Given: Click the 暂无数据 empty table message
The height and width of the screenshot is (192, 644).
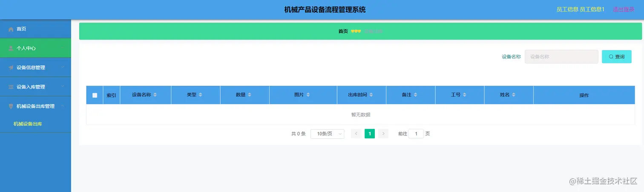Looking at the screenshot, I should click(360, 114).
